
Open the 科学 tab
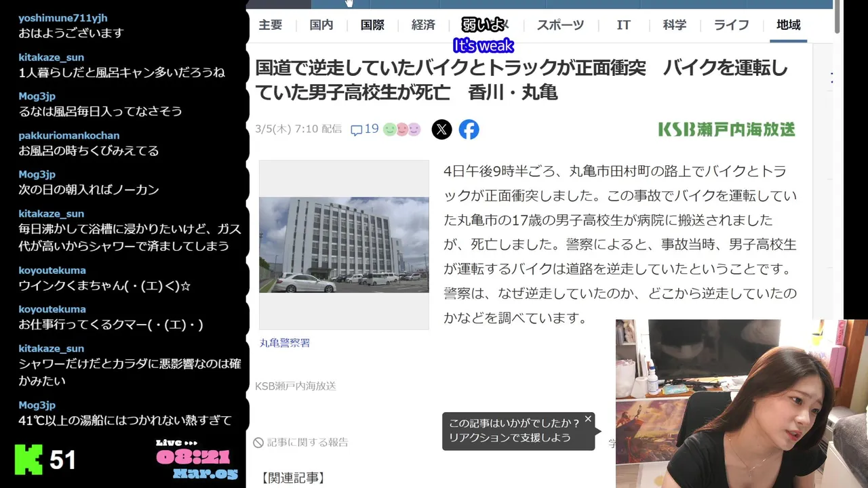(675, 25)
